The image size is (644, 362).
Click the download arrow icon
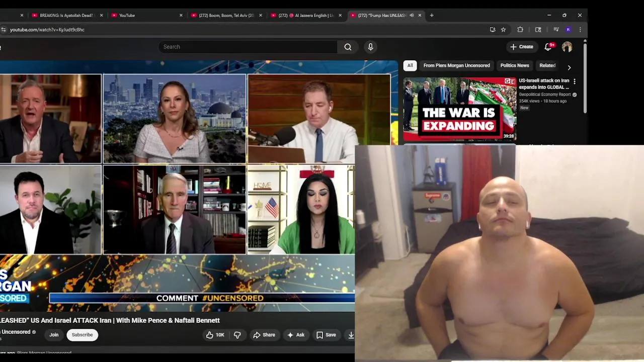(x=351, y=335)
